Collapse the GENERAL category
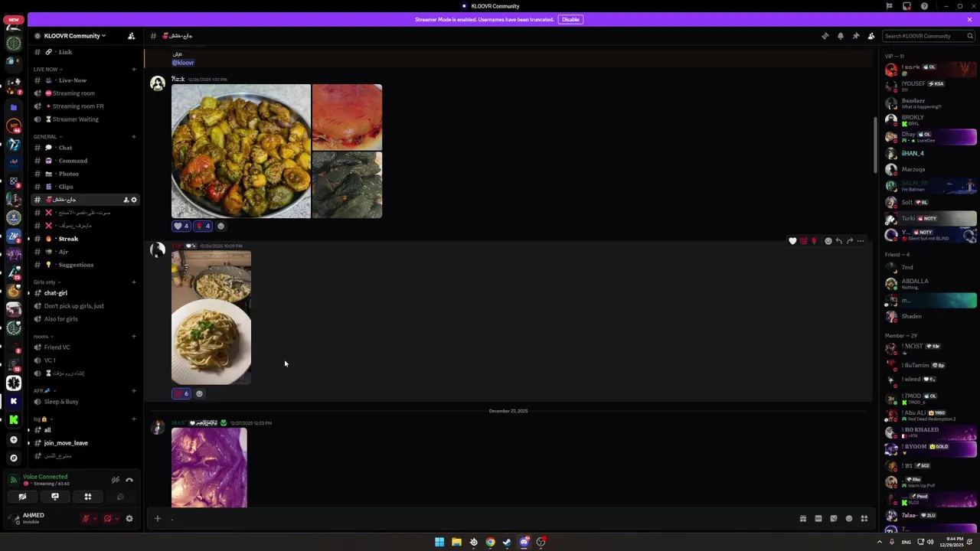The height and width of the screenshot is (551, 980). click(x=47, y=137)
